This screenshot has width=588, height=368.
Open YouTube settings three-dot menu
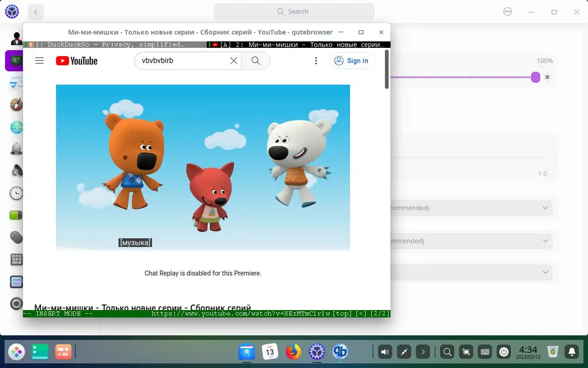click(x=316, y=61)
